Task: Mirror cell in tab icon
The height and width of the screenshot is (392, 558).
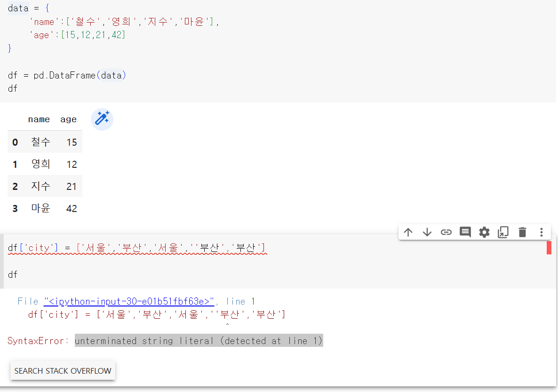Action: tap(503, 233)
